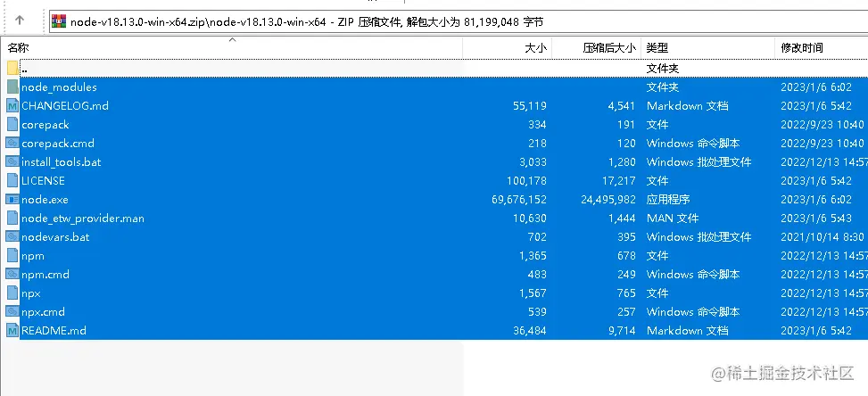Select the install_tools.bat file name

(61, 162)
